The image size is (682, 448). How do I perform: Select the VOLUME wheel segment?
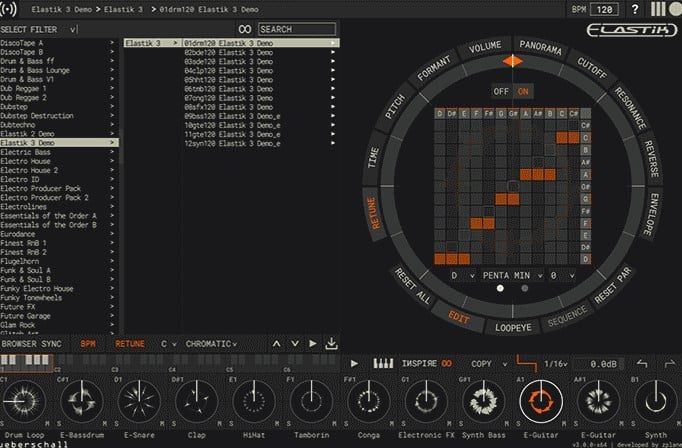(x=485, y=47)
